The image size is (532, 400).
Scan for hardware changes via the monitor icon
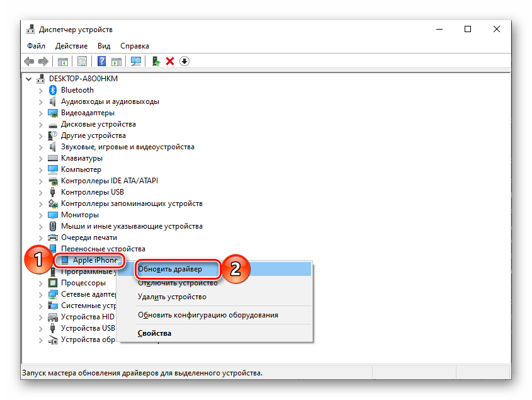[136, 62]
